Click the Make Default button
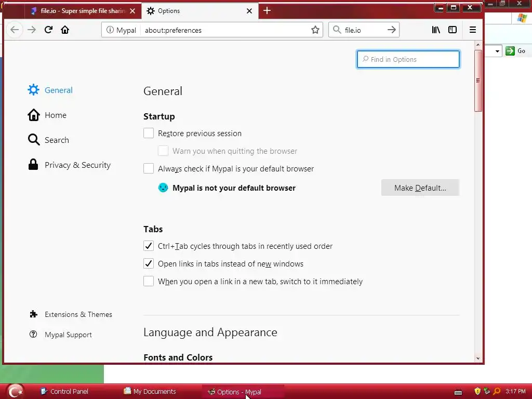 click(x=420, y=188)
